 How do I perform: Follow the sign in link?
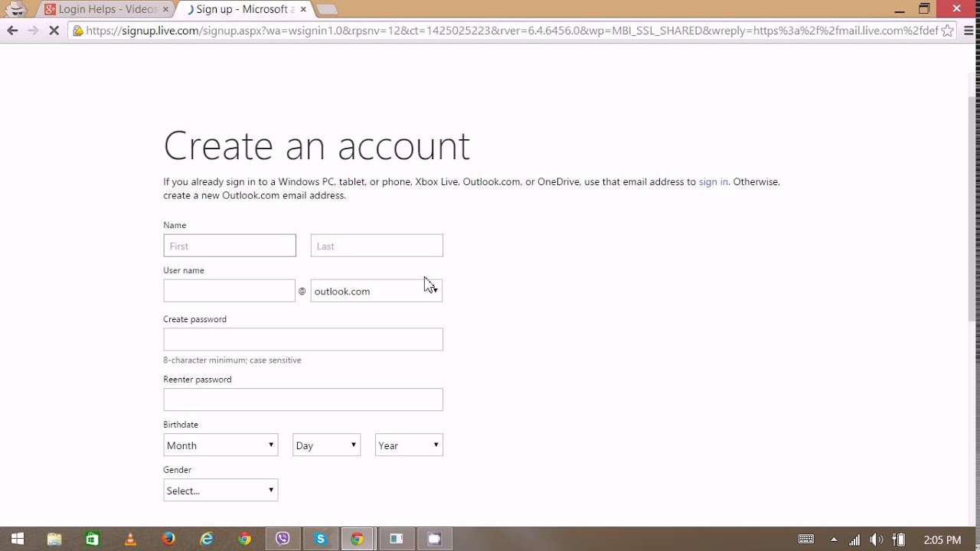[x=714, y=182]
